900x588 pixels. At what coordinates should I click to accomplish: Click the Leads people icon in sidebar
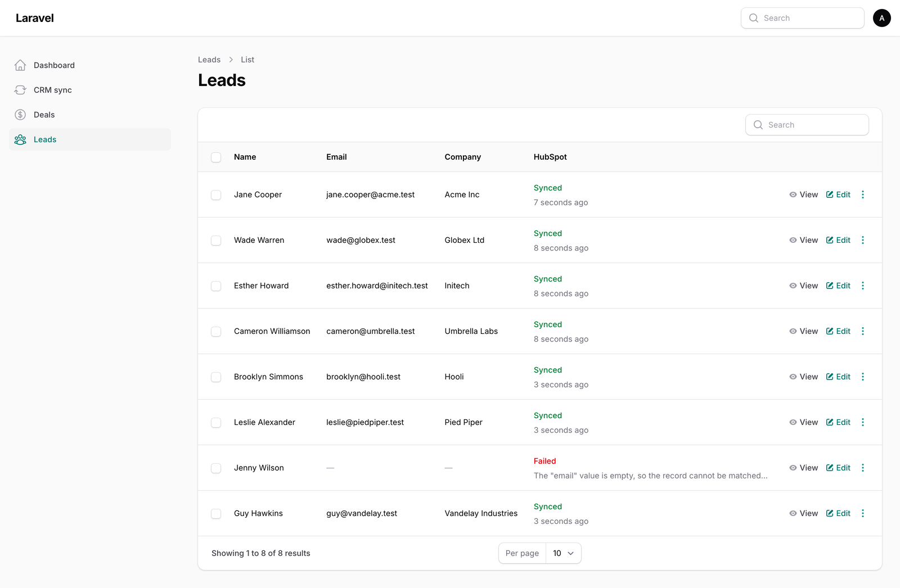tap(20, 139)
